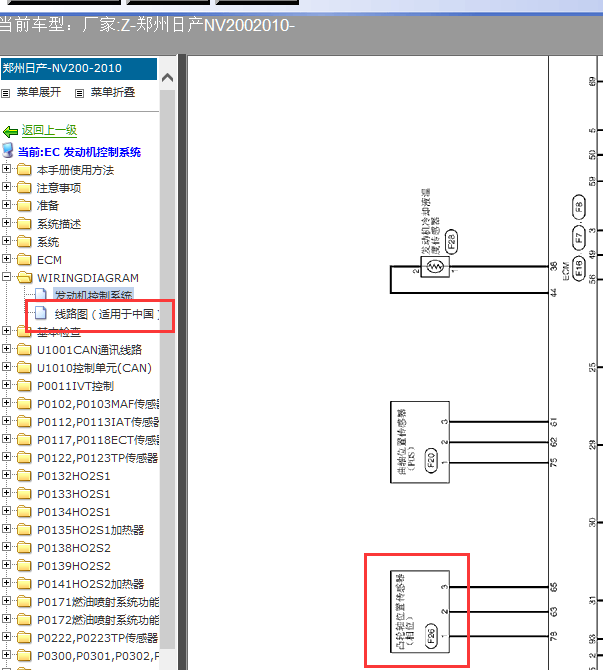Viewport: 603px width, 670px height.
Task: Expand the 注意事项 folder
Action: [6, 187]
